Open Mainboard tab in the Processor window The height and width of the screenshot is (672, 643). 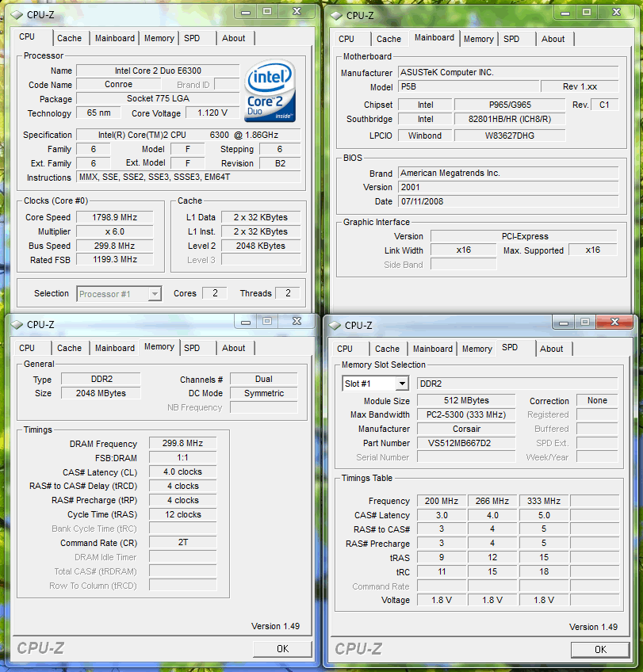point(114,38)
